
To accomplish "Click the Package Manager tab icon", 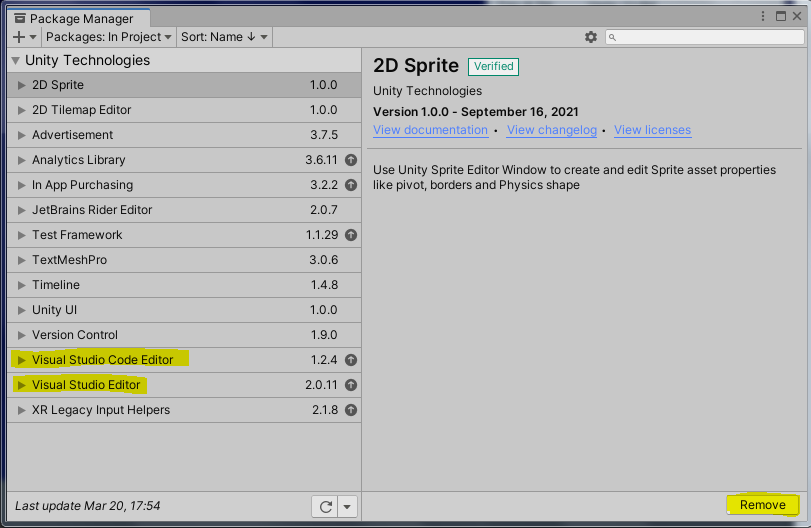I will coord(20,19).
